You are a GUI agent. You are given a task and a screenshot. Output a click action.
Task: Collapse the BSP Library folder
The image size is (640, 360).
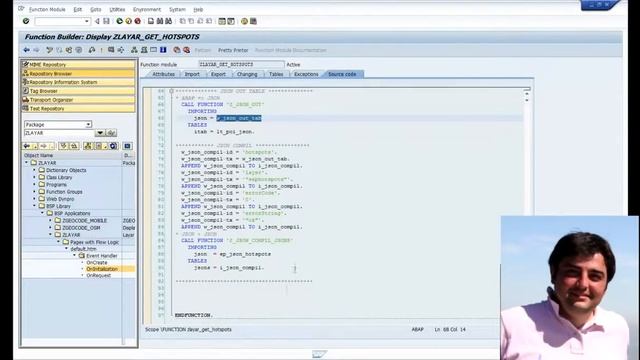[x=34, y=206]
